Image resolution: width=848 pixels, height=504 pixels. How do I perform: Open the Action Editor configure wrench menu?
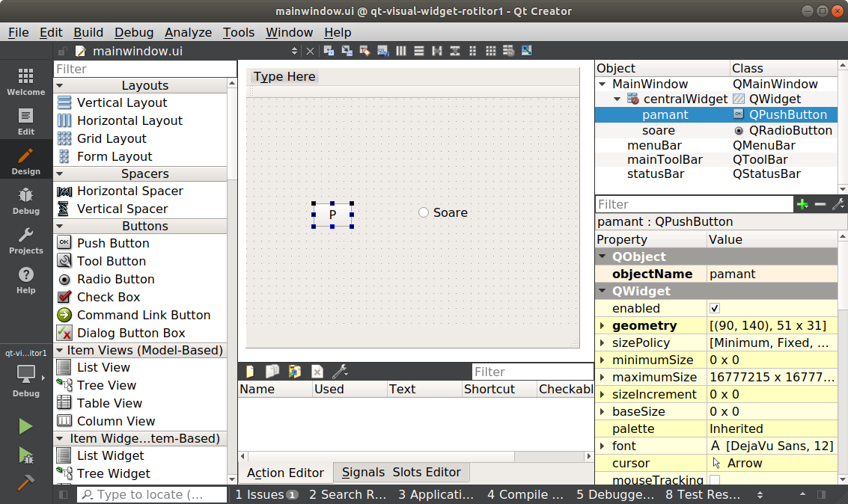click(339, 371)
